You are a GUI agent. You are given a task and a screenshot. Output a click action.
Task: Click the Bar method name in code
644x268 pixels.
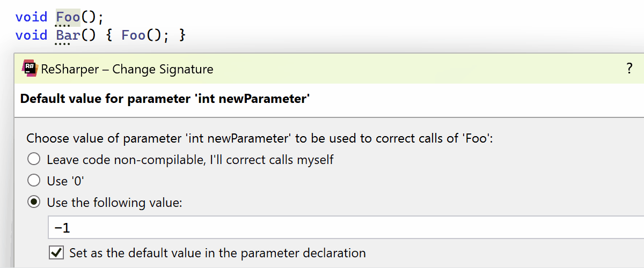coord(68,35)
